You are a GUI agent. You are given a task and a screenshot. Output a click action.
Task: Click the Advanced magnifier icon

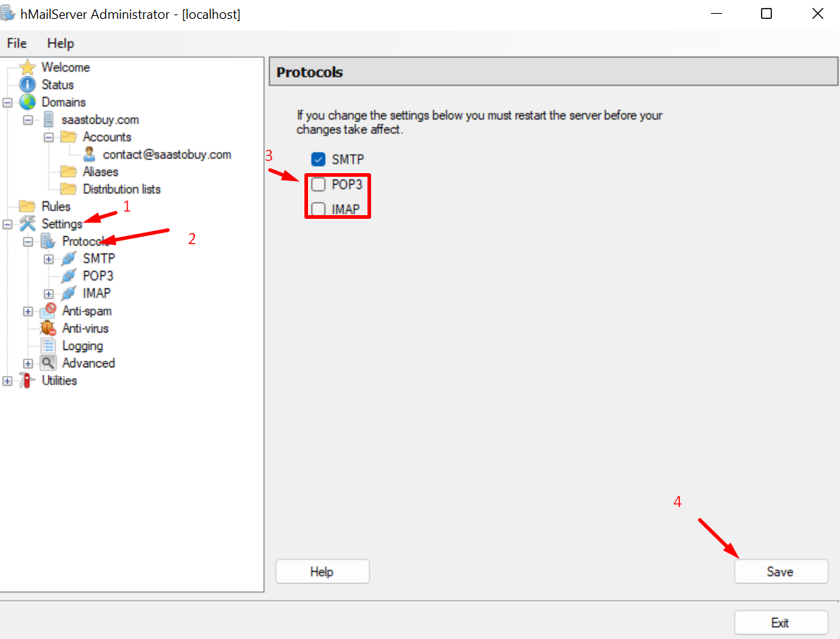click(47, 363)
